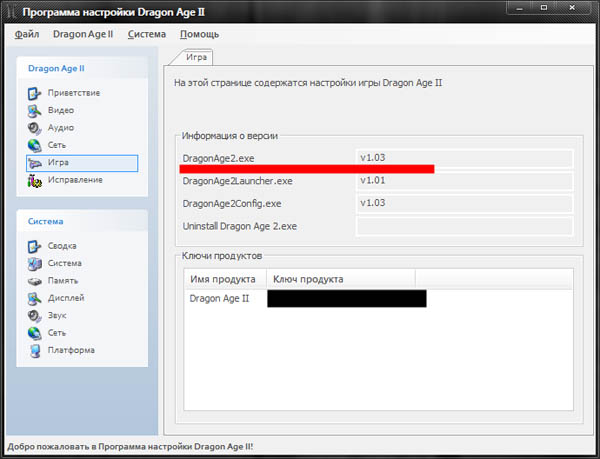Screen dimensions: 600x459
Task: Click the Платформа computer icon
Action: pyautogui.click(x=35, y=350)
